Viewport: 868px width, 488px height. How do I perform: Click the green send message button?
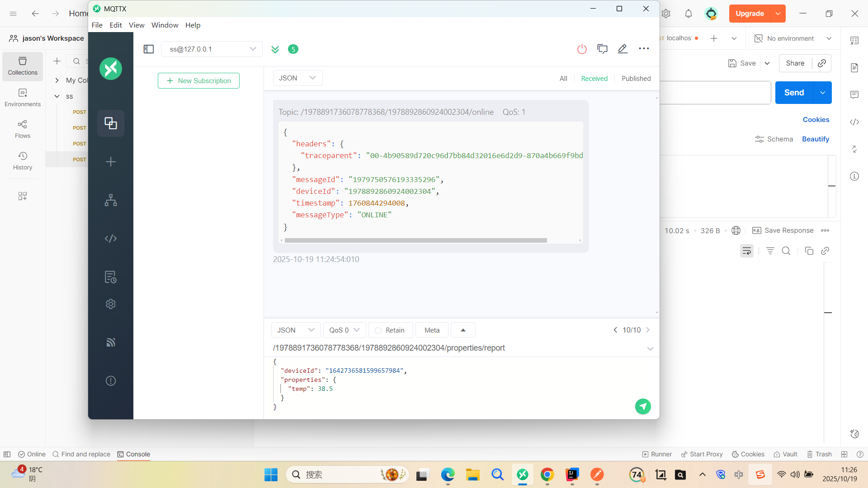643,406
